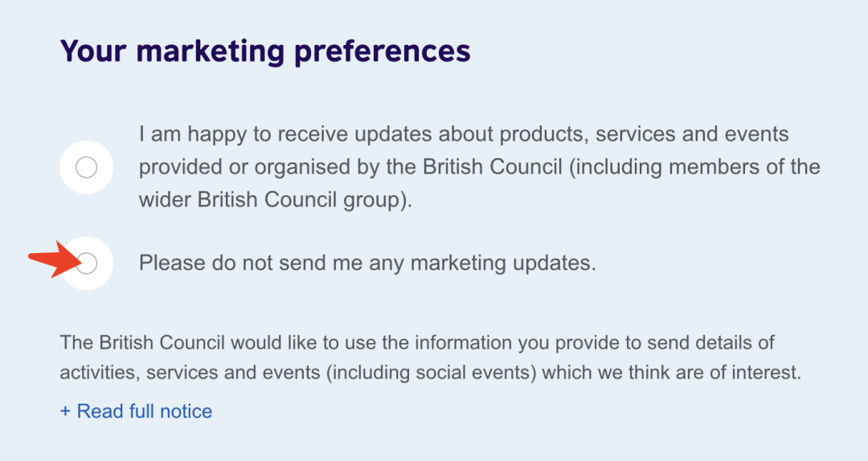The image size is (868, 461).
Task: Click the 'provided or organised by the British Council' line
Action: click(x=350, y=167)
